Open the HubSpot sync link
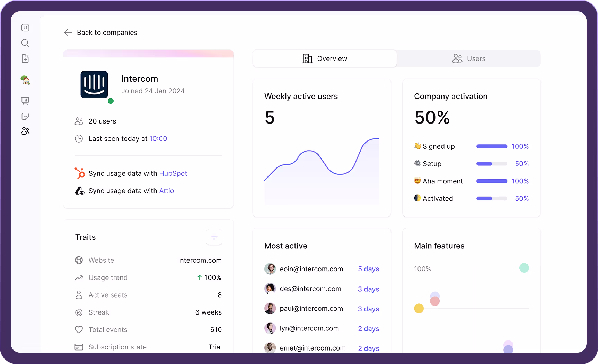Screen dimensions: 598x364 pos(173,173)
